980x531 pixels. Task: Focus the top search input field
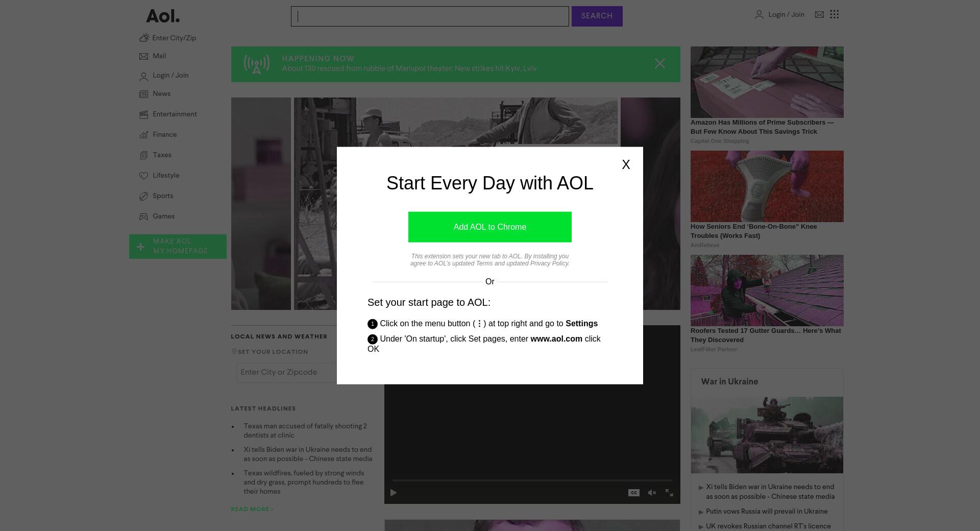430,16
